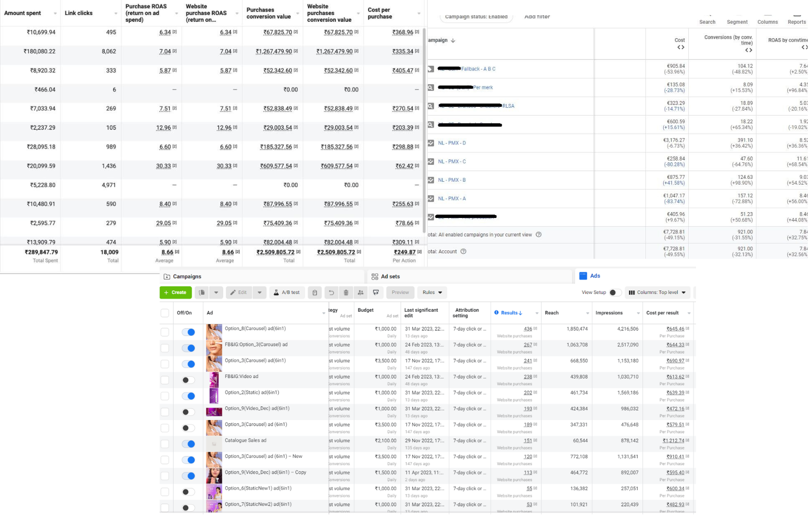This screenshot has height=522, width=812.
Task: Click the expand arrows under Cost column
Action: coord(681,47)
